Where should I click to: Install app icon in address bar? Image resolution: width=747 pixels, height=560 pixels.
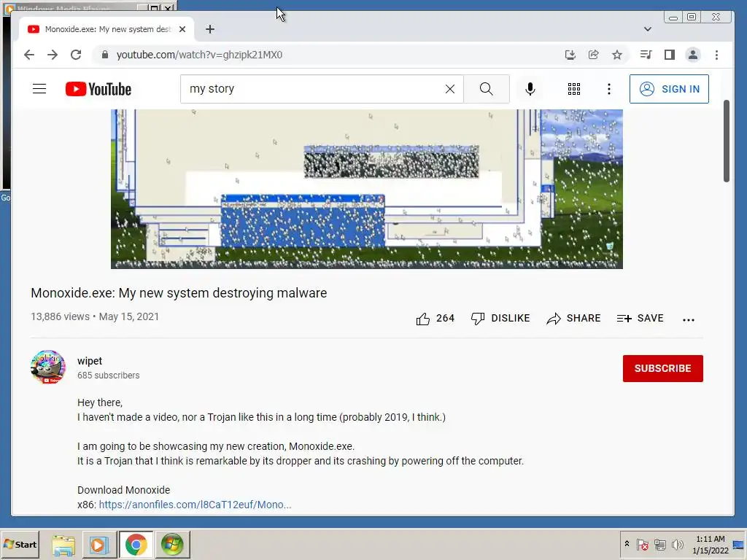[x=570, y=55]
